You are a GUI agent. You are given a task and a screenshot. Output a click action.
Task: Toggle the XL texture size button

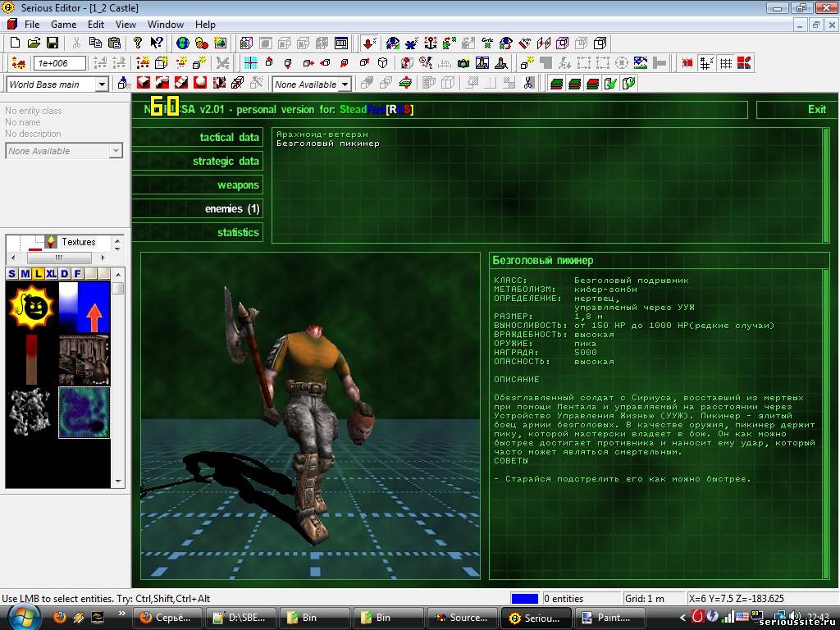pos(51,274)
